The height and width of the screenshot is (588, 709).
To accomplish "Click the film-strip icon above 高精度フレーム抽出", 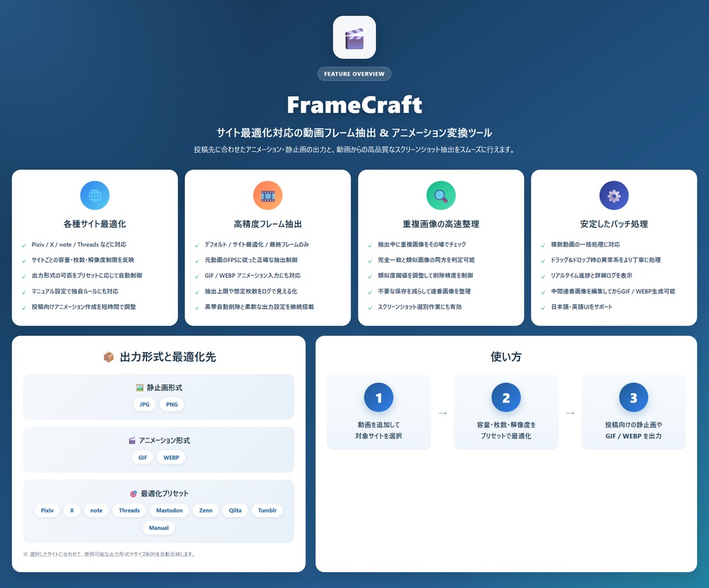I will coord(268,195).
